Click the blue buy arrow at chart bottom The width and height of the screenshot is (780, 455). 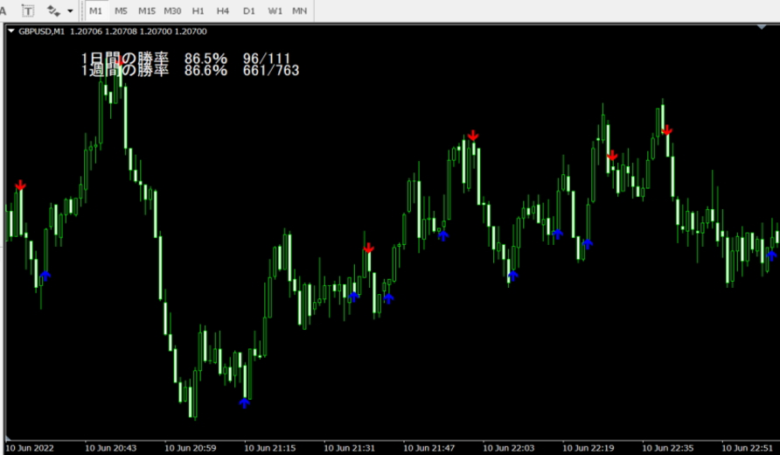pos(244,403)
